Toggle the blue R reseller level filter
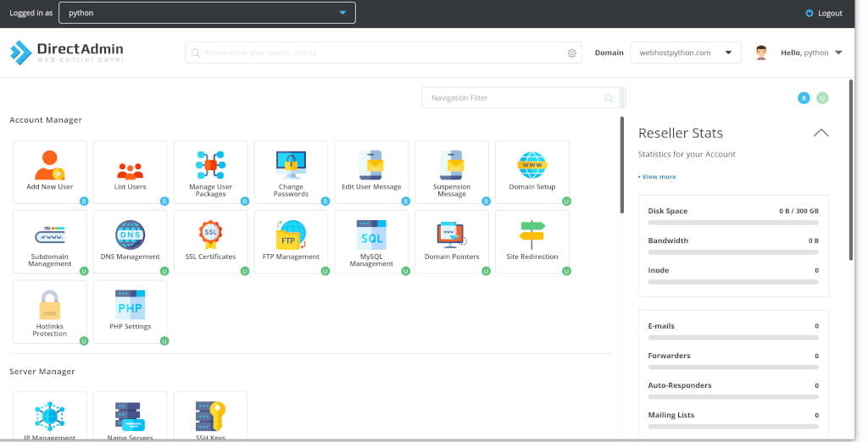Viewport: 868px width, 442px height. coord(804,98)
